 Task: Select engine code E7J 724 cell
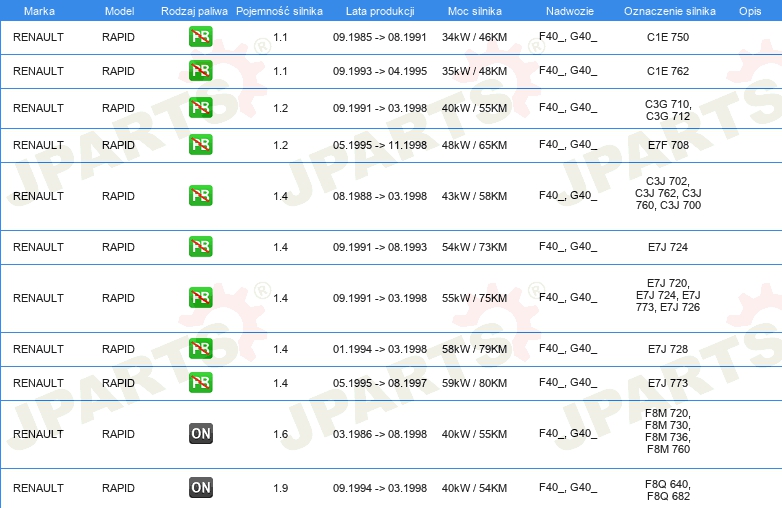tap(668, 247)
